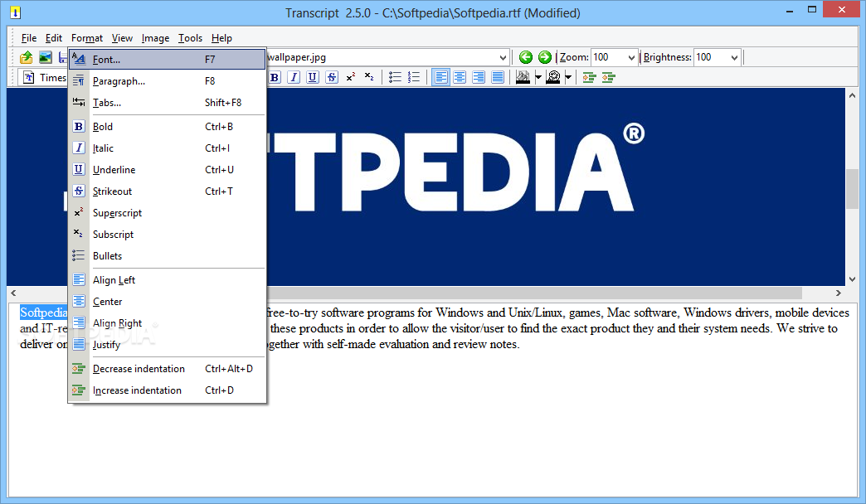
Task: Expand the Brightness dropdown
Action: click(734, 57)
